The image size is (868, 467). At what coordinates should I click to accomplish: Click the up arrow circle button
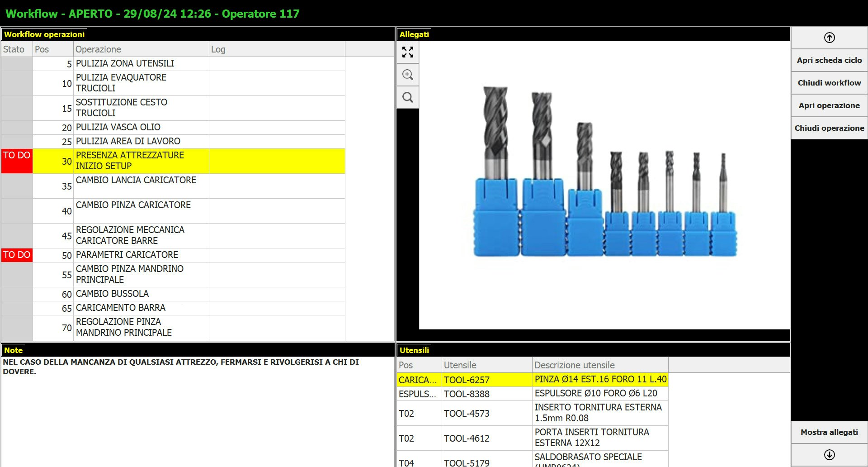pyautogui.click(x=829, y=38)
